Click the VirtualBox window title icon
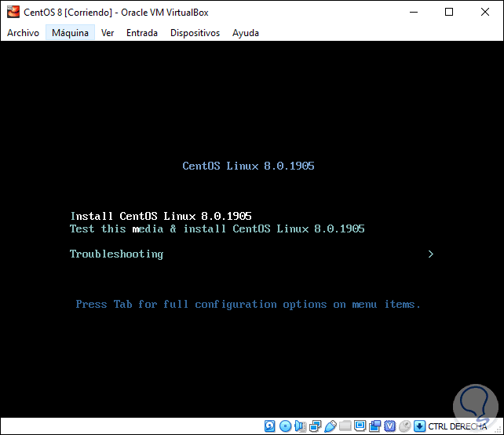 tap(13, 12)
